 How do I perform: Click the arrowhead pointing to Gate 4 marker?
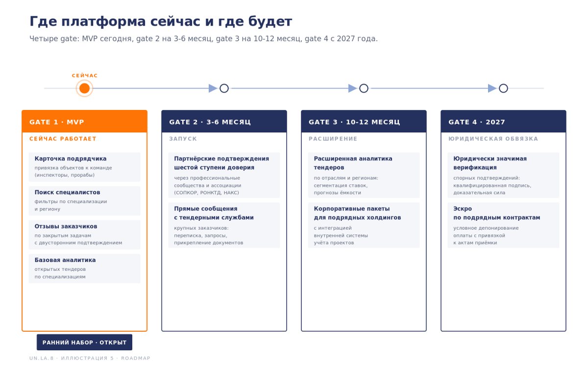(492, 88)
